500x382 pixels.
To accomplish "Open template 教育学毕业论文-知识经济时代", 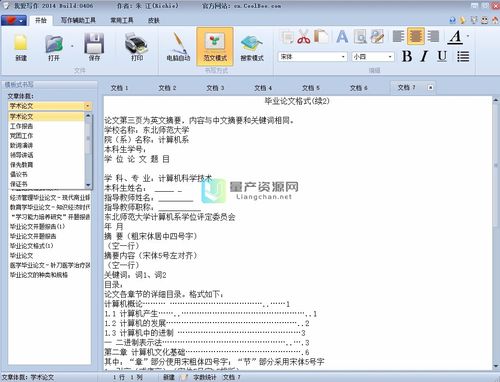I will 50,207.
